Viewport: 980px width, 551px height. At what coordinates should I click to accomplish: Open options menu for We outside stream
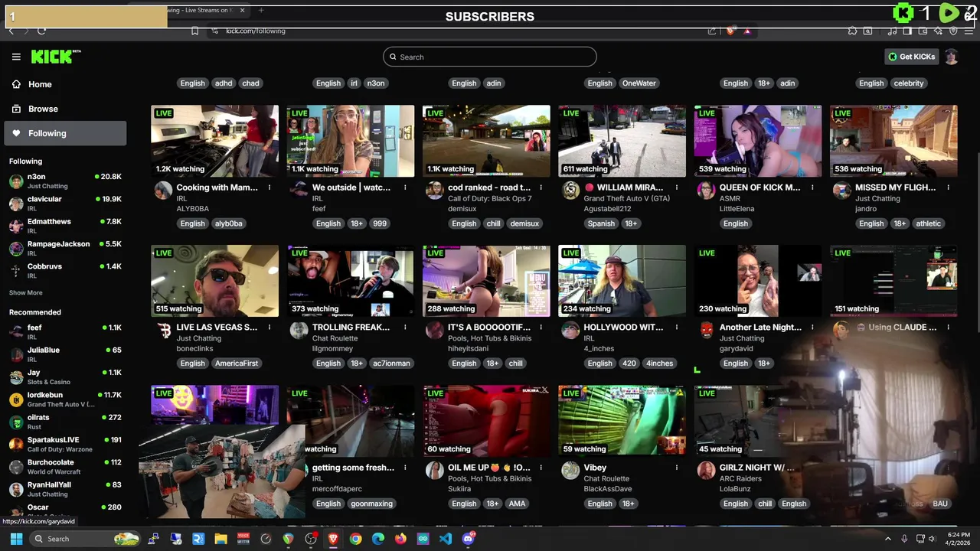(405, 187)
